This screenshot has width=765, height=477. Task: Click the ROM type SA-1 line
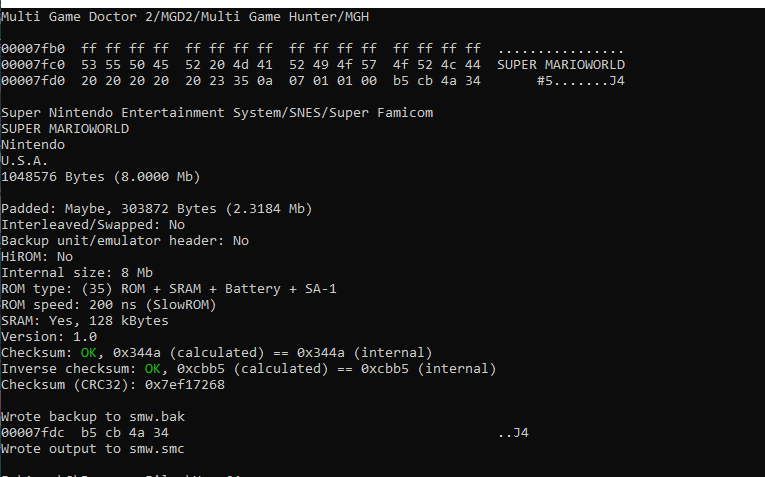169,289
